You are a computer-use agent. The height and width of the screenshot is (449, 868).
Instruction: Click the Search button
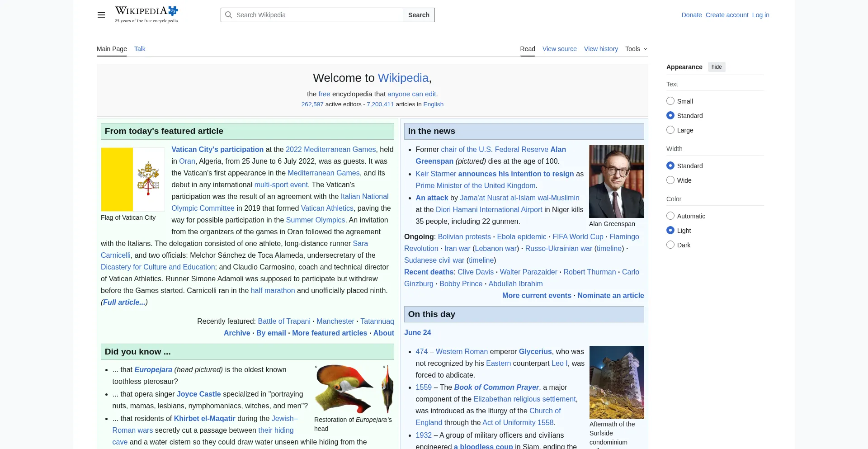419,15
